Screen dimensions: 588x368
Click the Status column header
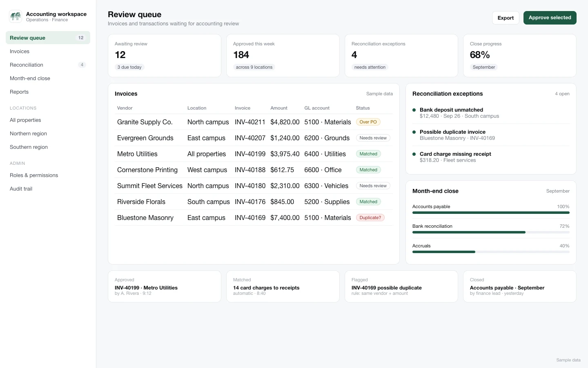click(x=363, y=108)
